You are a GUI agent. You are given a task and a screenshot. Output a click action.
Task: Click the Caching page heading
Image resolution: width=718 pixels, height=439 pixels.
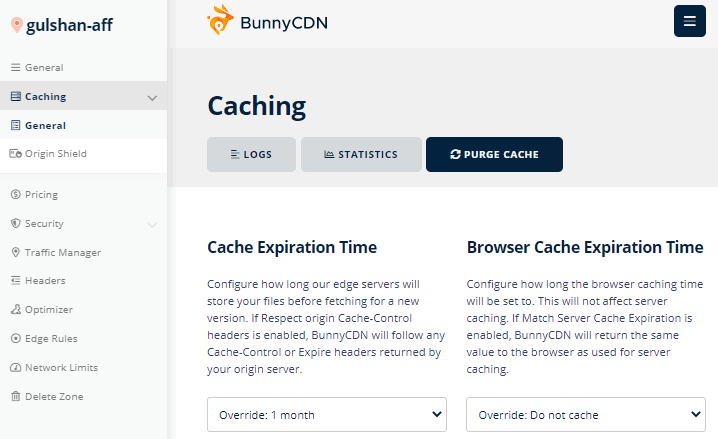[x=256, y=106]
